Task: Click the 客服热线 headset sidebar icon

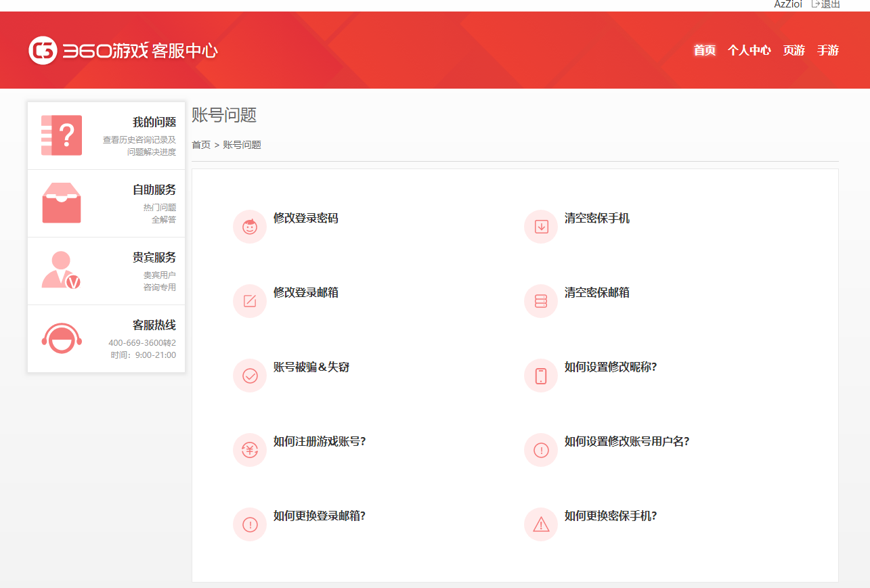Action: [61, 338]
